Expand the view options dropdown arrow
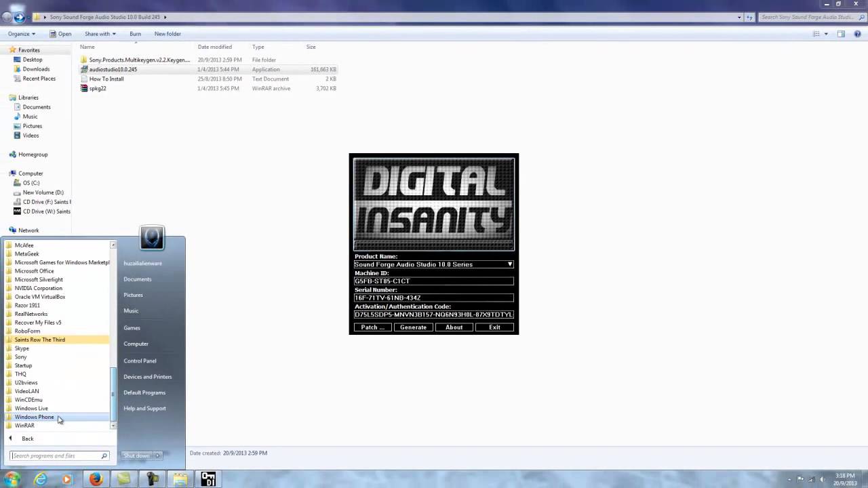This screenshot has height=488, width=868. pyautogui.click(x=826, y=34)
